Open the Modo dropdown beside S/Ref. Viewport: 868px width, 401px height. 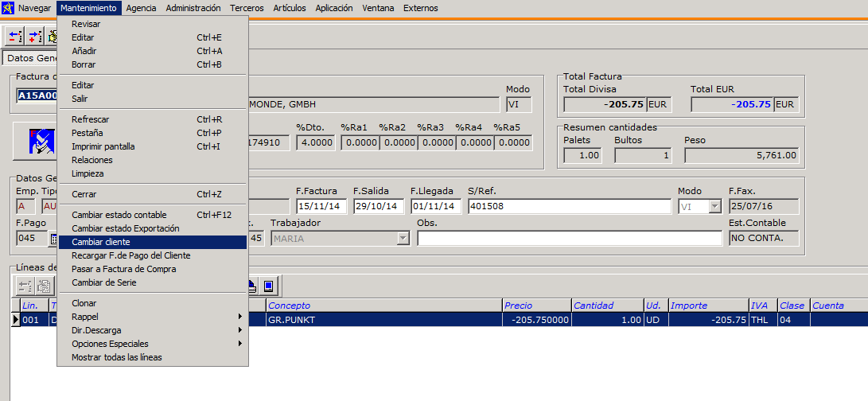point(714,207)
